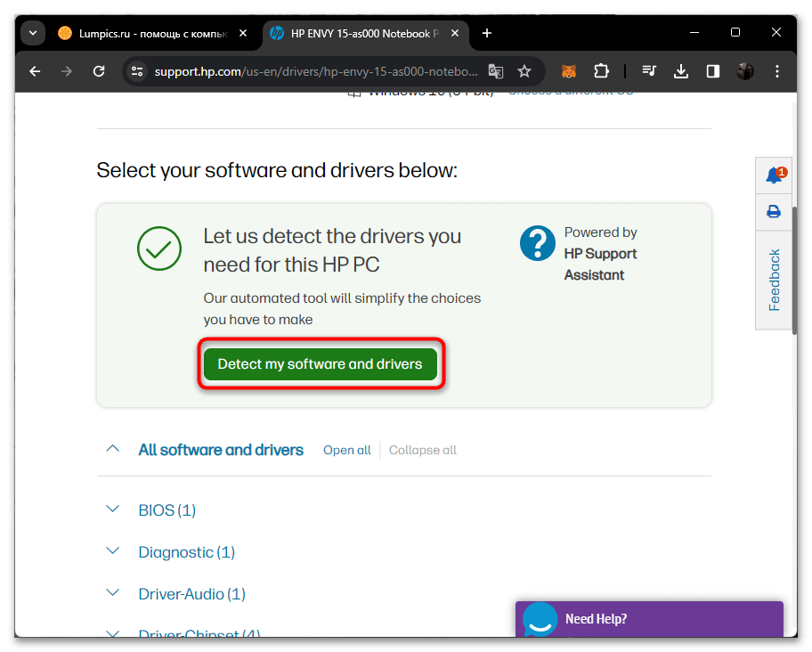Open site information icon in address bar
The image size is (812, 652).
pos(137,71)
